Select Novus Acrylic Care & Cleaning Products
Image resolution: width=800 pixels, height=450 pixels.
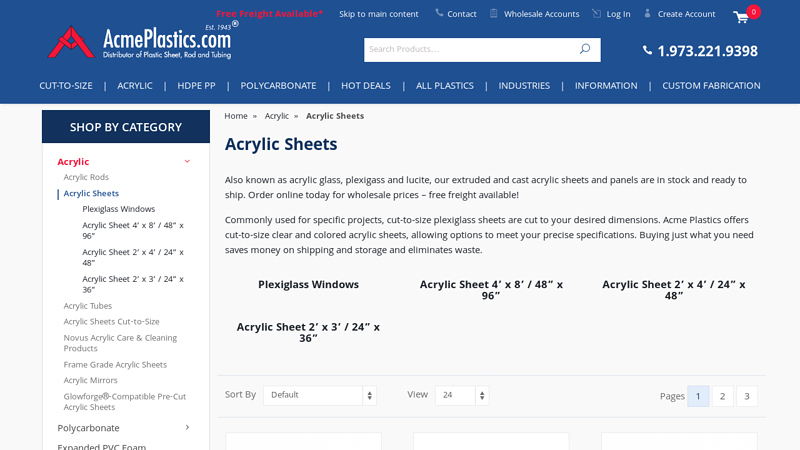(x=120, y=343)
